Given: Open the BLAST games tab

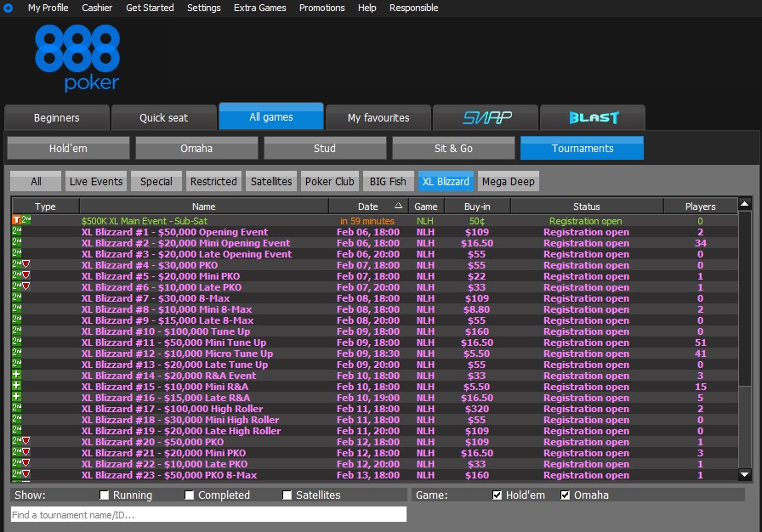Looking at the screenshot, I should pos(593,117).
